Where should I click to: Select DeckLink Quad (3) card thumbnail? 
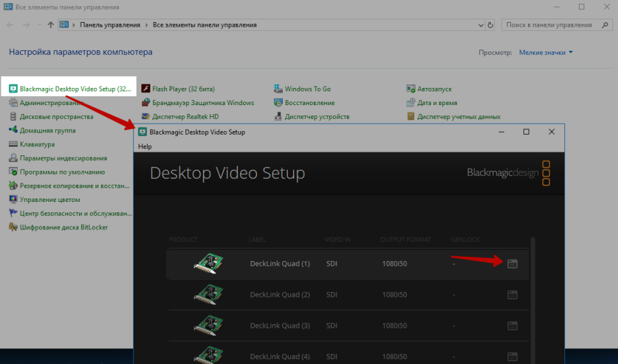(x=209, y=325)
